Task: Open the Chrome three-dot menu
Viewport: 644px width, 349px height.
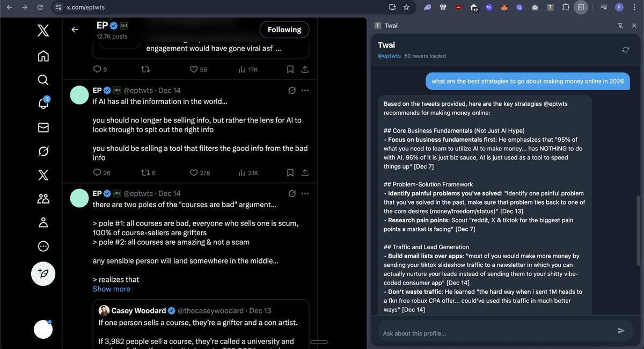Action: pyautogui.click(x=634, y=8)
